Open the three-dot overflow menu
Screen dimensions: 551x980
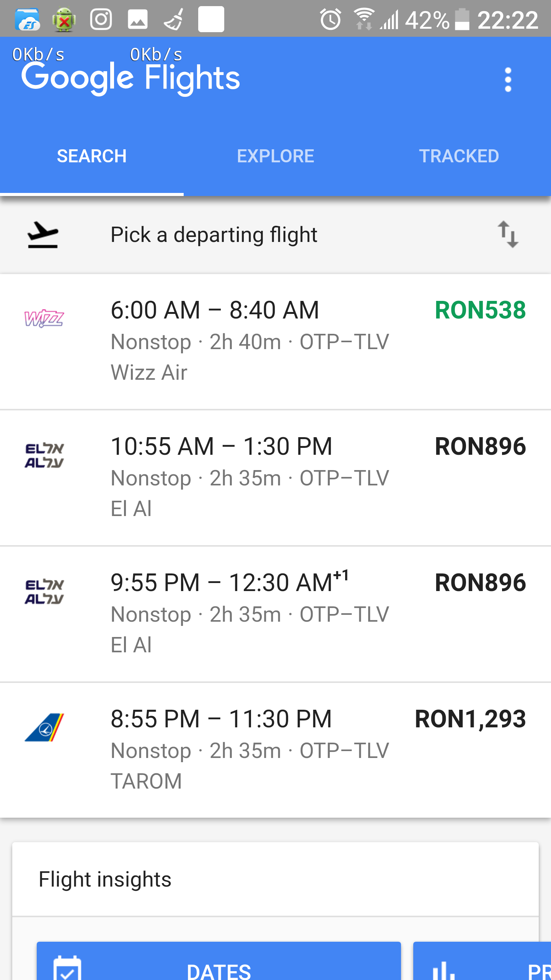point(508,80)
